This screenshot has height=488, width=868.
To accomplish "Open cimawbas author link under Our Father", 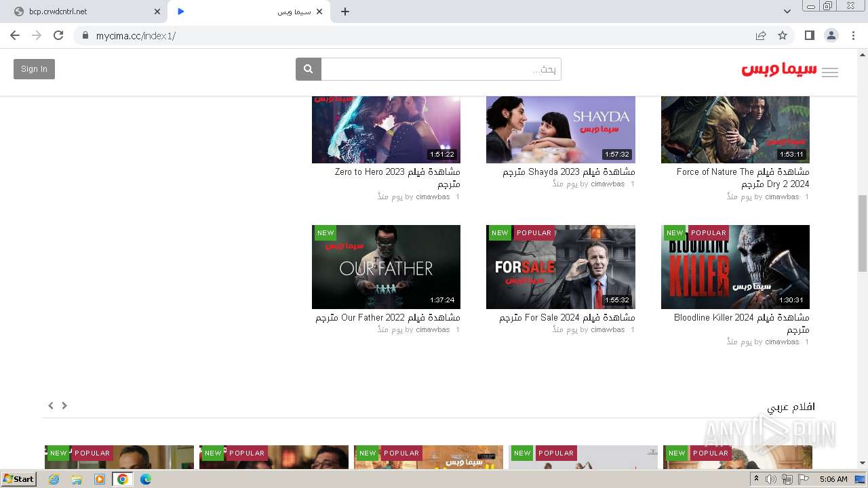I will pos(433,329).
